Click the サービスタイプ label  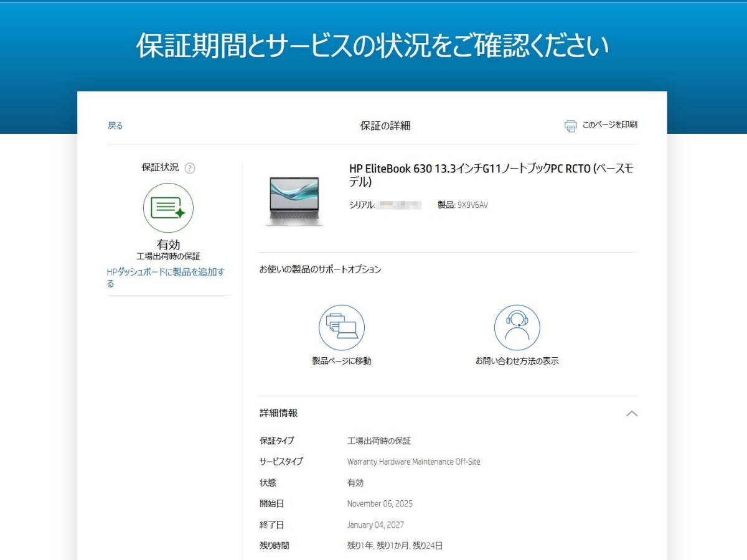click(281, 462)
